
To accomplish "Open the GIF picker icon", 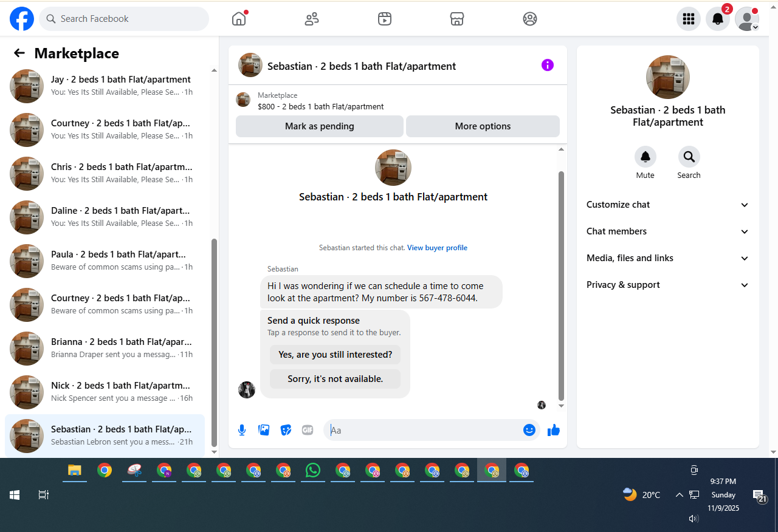I will [308, 430].
